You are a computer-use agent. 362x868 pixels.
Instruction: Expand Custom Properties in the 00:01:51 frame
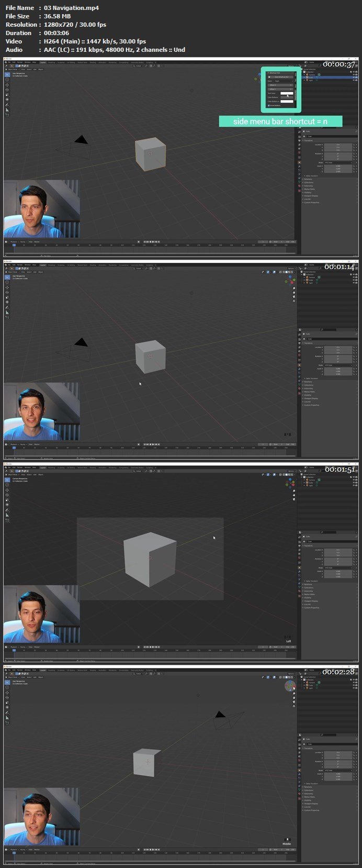pyautogui.click(x=311, y=608)
